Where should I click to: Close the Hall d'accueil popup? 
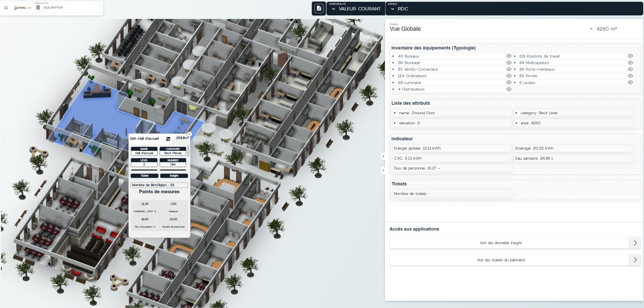[x=189, y=134]
